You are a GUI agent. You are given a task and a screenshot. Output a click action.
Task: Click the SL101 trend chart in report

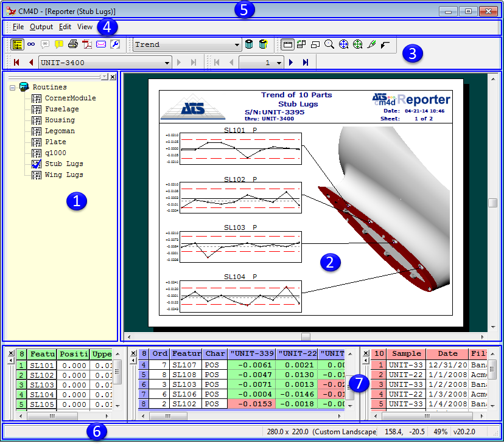[240, 148]
